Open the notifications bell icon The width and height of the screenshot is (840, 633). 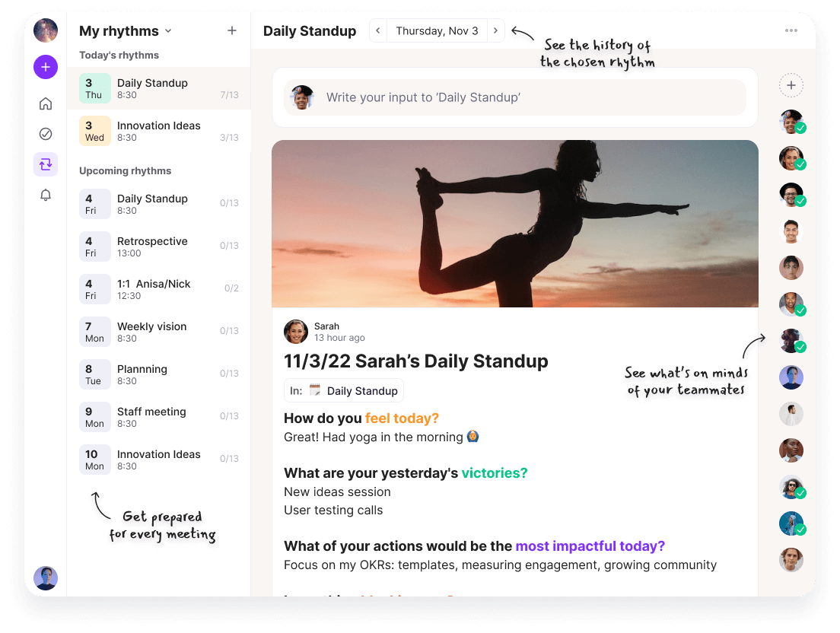click(x=46, y=196)
